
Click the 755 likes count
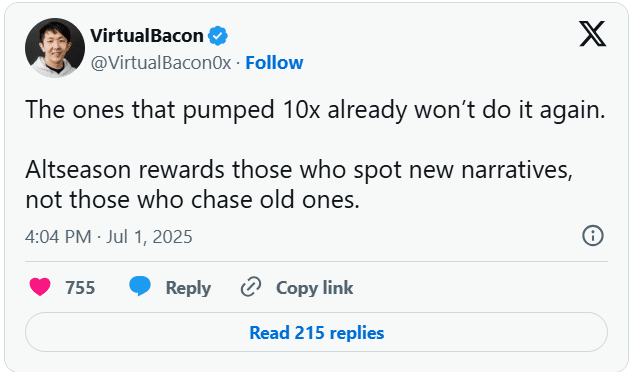click(80, 288)
